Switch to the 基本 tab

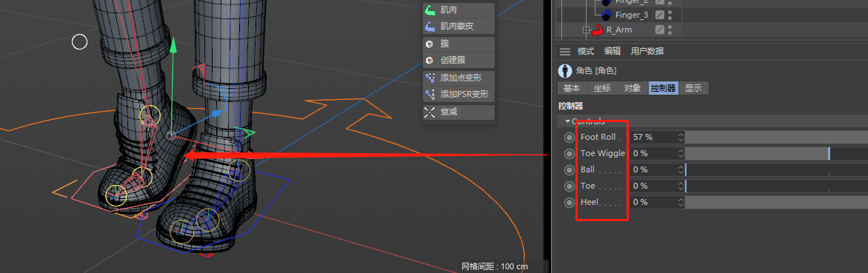tap(572, 88)
